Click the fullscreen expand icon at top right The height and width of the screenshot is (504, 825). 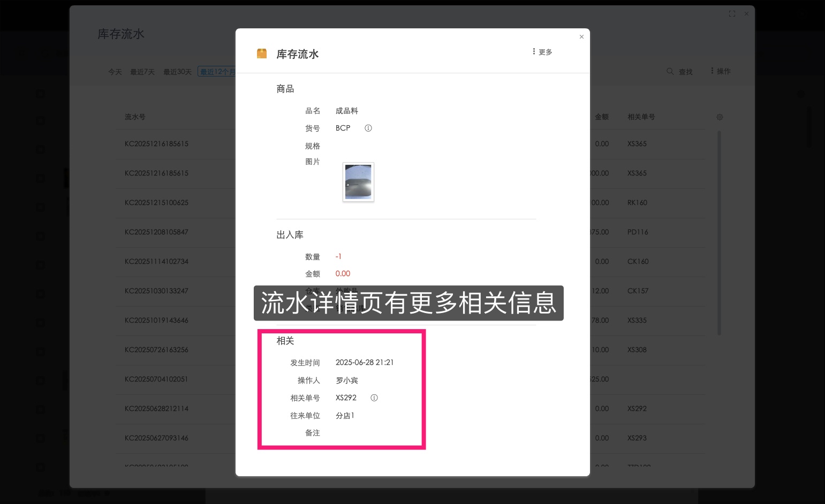point(732,14)
